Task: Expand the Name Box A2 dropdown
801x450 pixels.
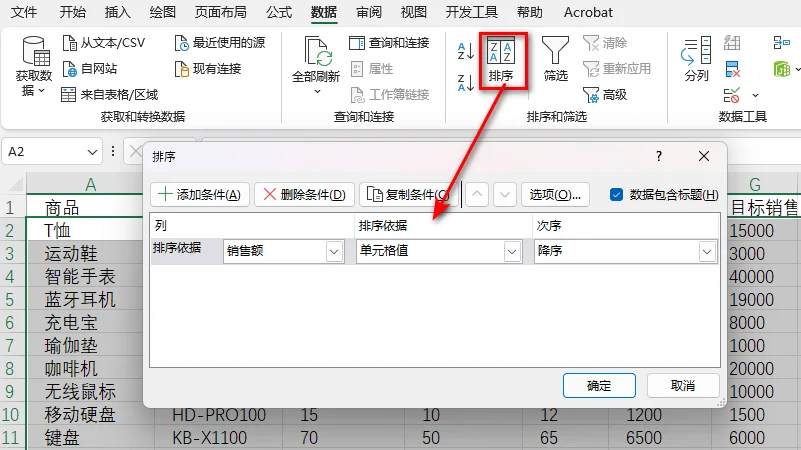Action: pos(92,152)
